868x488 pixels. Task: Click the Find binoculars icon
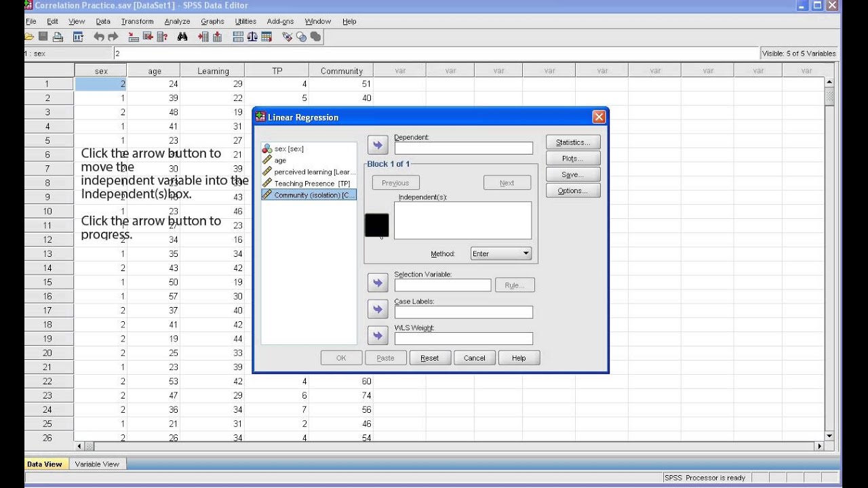tap(182, 37)
